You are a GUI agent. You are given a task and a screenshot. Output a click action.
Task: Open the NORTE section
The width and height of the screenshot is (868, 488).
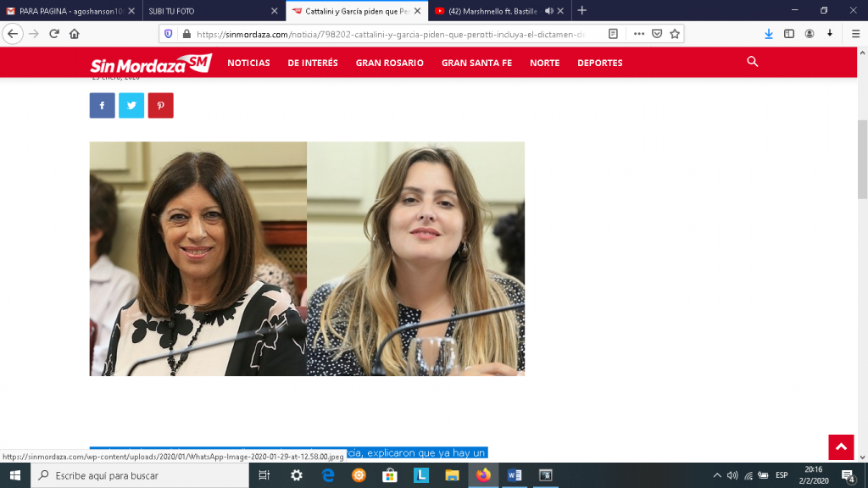tap(545, 63)
